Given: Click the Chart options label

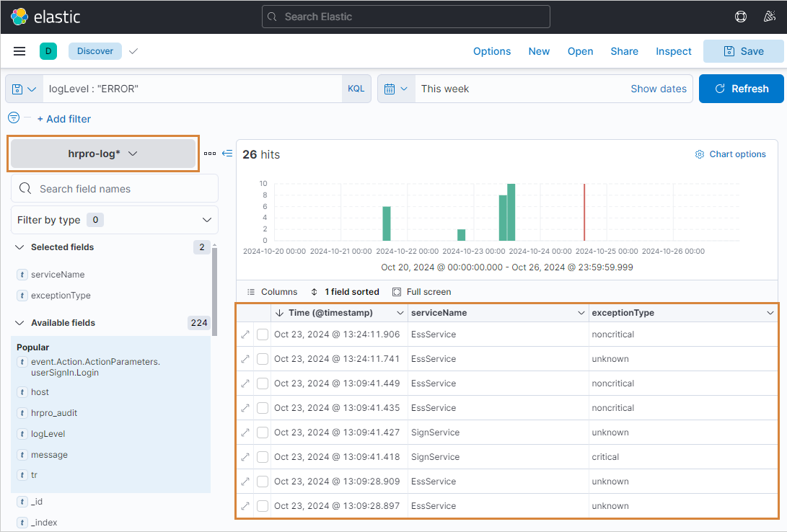Looking at the screenshot, I should click(737, 154).
